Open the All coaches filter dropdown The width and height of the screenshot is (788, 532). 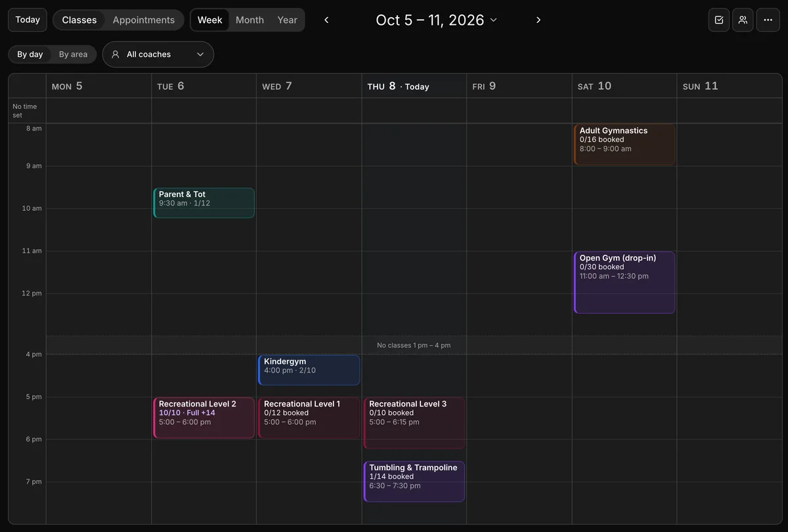coord(158,55)
